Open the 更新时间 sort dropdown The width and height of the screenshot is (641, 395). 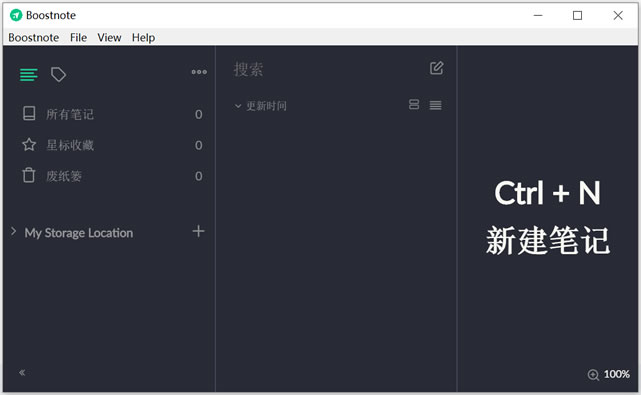coord(261,106)
